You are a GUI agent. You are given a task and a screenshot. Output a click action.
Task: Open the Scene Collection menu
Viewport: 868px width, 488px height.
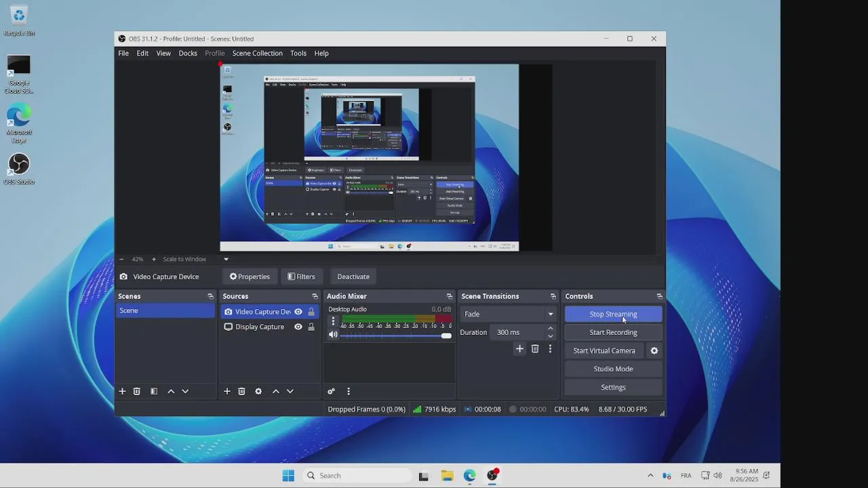[257, 53]
